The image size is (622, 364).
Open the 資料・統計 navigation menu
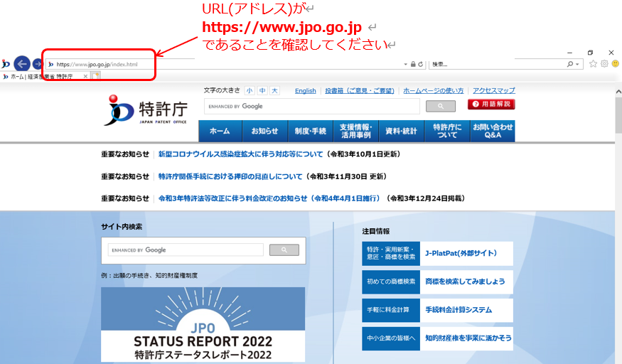click(401, 132)
